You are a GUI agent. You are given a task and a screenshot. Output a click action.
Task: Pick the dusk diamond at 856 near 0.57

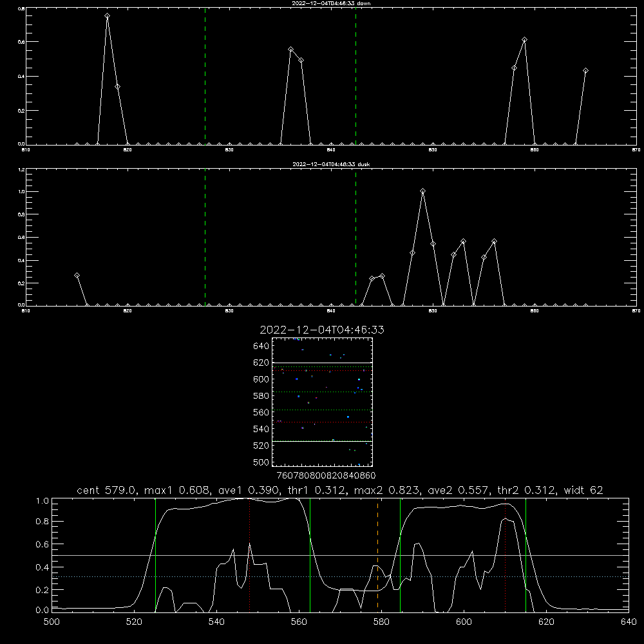[x=494, y=241]
